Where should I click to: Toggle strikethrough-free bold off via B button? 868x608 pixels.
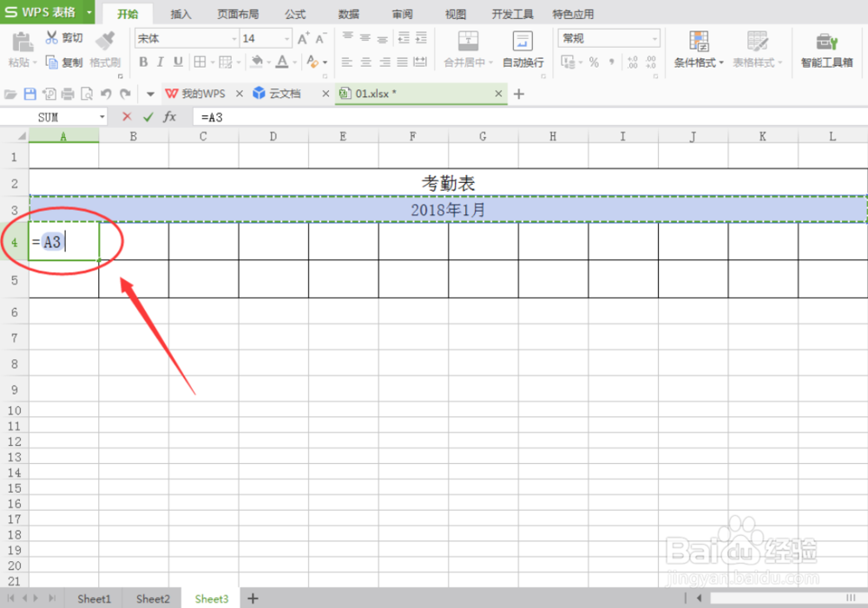tap(143, 62)
